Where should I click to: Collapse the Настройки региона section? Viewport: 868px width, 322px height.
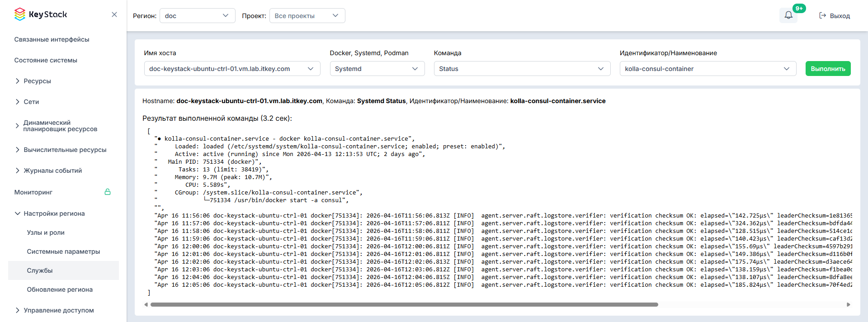point(50,213)
